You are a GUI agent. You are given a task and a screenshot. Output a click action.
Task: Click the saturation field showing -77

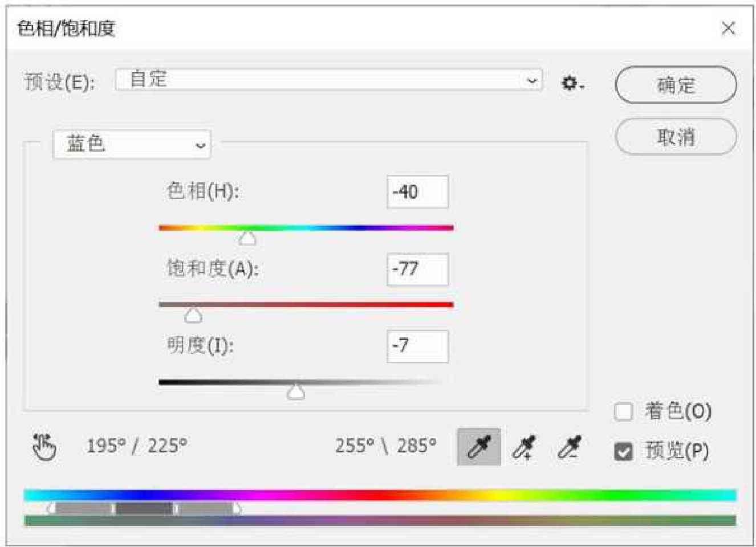pos(417,269)
